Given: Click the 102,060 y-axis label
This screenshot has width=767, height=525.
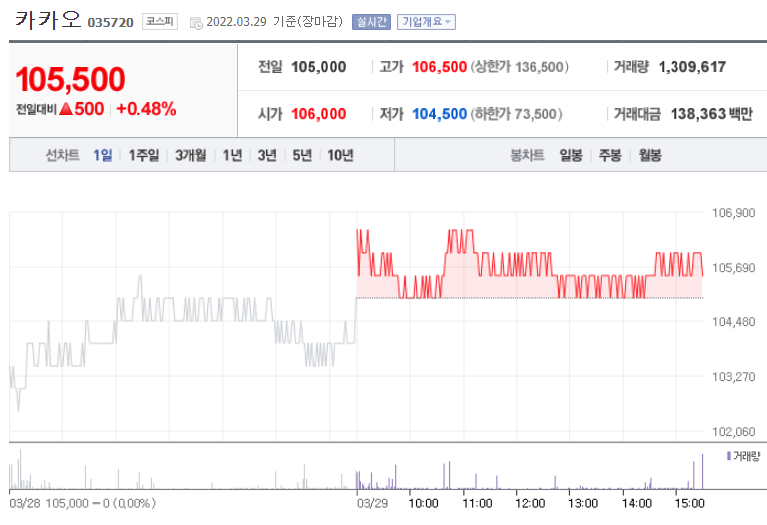Looking at the screenshot, I should point(733,432).
